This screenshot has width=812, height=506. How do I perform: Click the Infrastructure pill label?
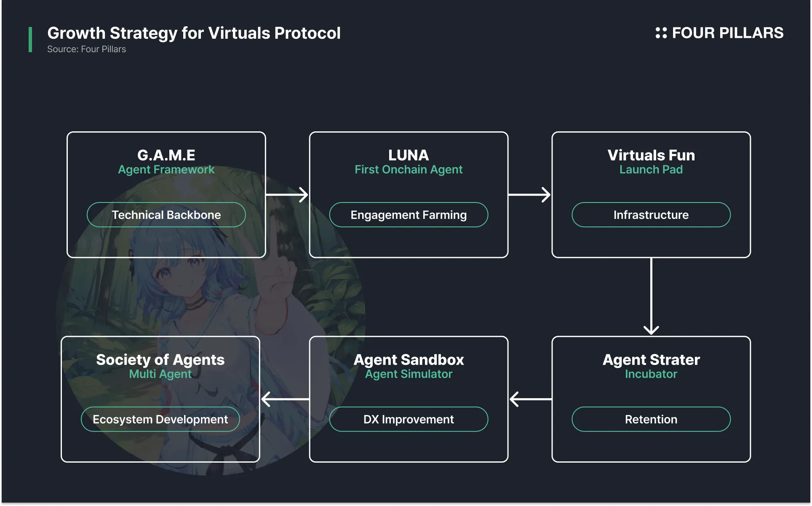[651, 215]
